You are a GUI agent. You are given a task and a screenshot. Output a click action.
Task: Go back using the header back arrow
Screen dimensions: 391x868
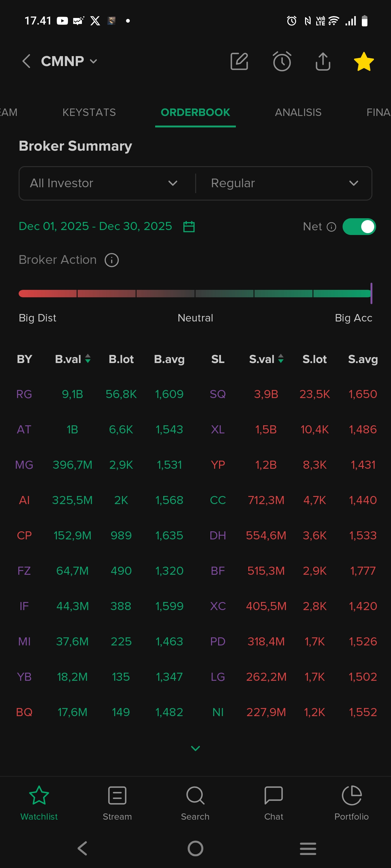pos(26,61)
